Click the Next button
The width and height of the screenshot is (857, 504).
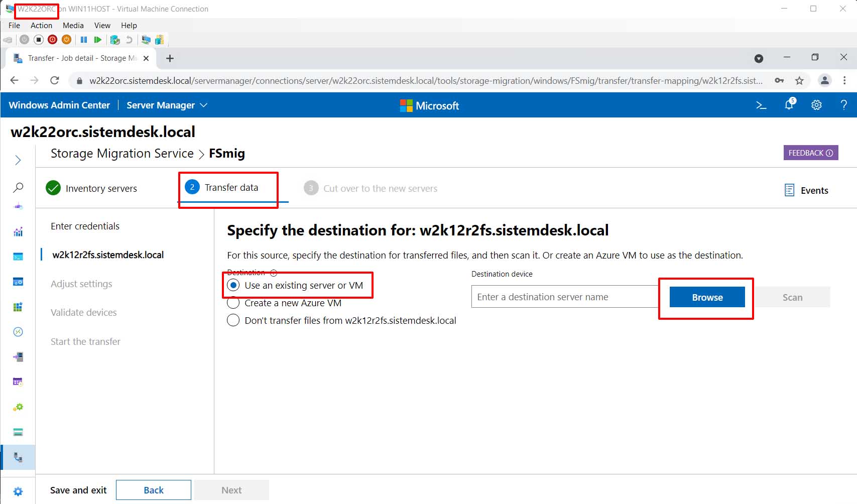231,490
